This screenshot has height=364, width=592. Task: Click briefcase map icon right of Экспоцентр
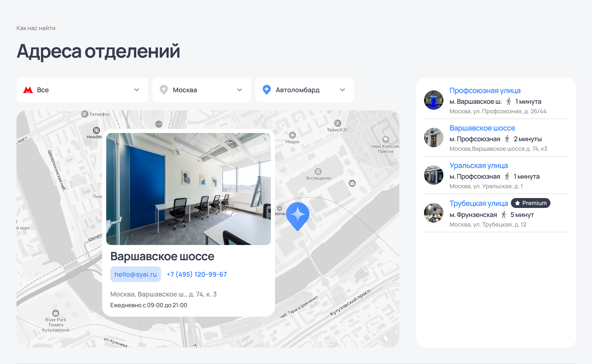click(x=352, y=183)
